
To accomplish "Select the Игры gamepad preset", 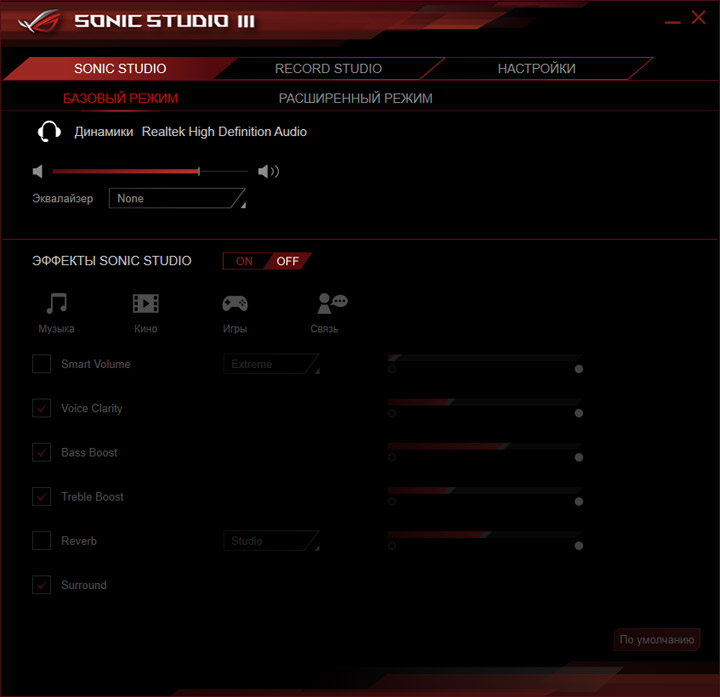I will tap(235, 313).
